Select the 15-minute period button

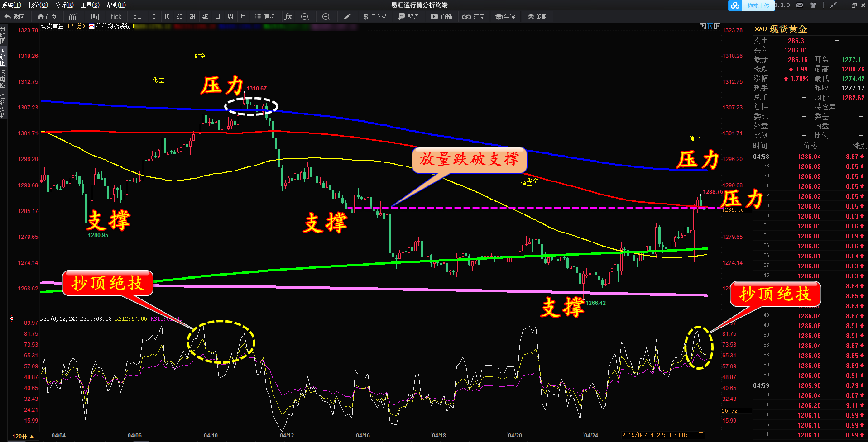point(167,17)
